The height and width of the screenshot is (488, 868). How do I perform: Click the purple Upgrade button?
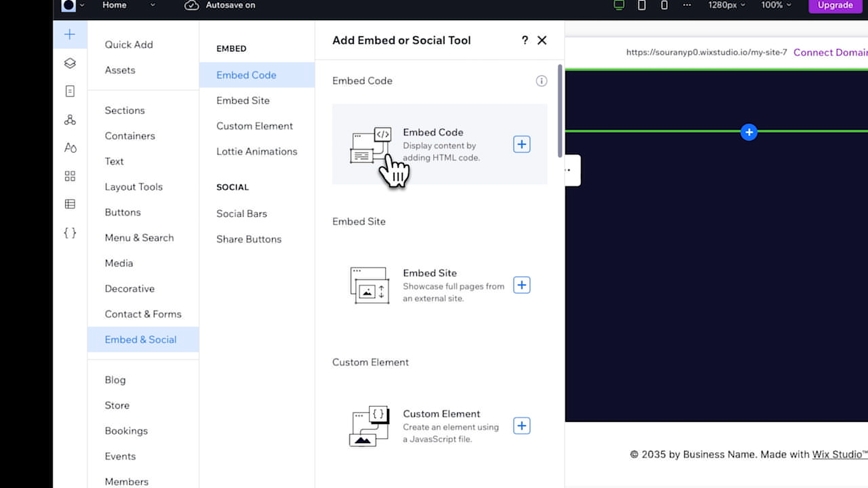click(835, 5)
